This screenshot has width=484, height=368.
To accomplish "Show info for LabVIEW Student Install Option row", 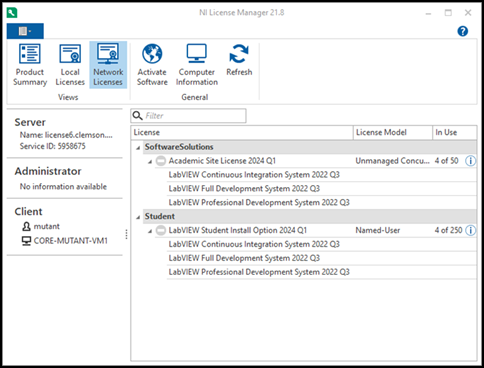I will [x=470, y=230].
